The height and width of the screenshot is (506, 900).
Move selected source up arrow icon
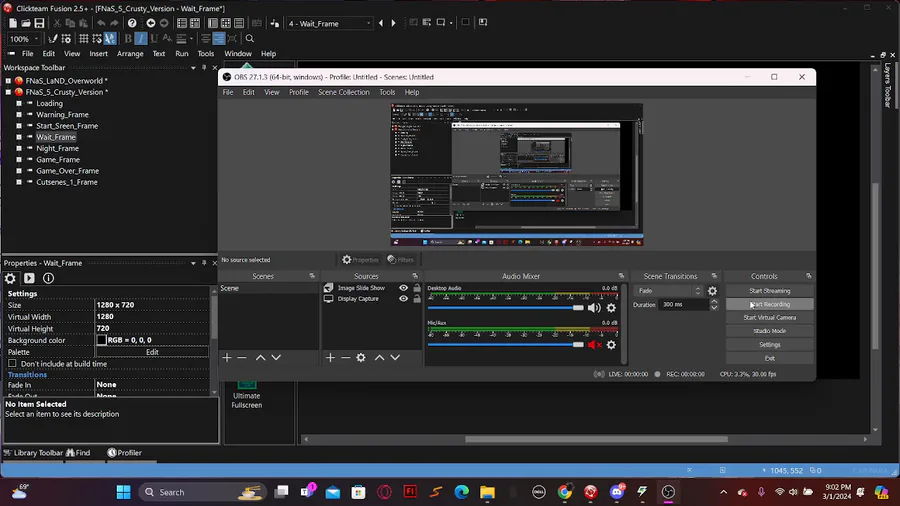click(x=379, y=357)
